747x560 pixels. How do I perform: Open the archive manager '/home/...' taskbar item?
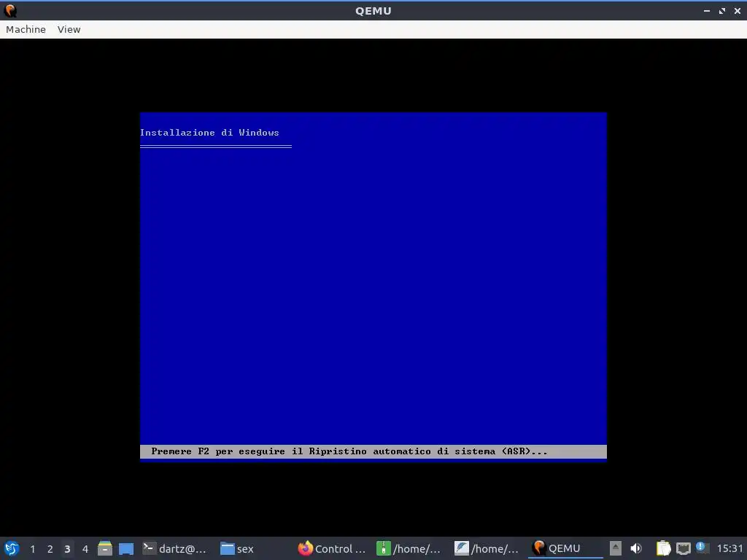pyautogui.click(x=409, y=548)
